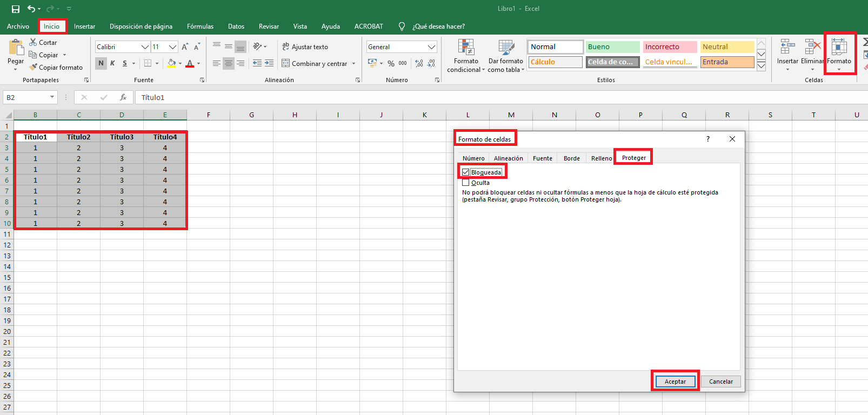
Task: Open the General number format dropdown
Action: click(x=431, y=47)
